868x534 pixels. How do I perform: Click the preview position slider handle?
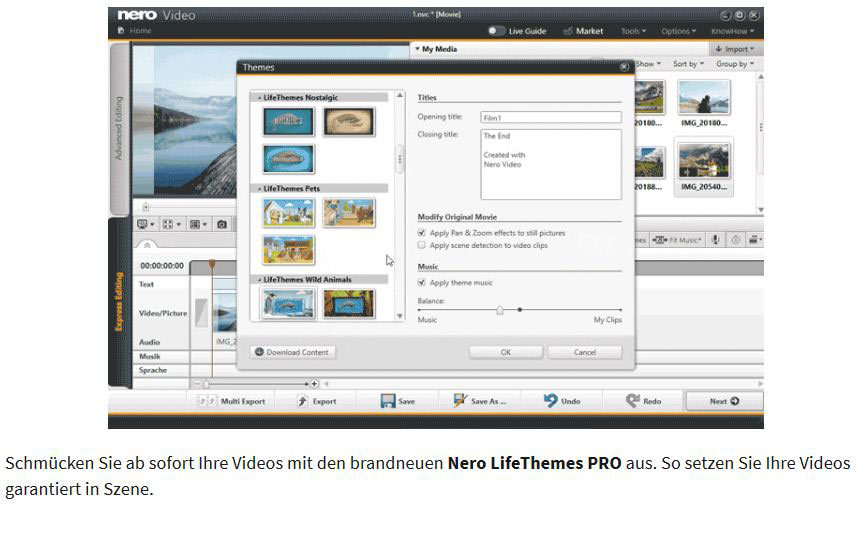pyautogui.click(x=146, y=208)
